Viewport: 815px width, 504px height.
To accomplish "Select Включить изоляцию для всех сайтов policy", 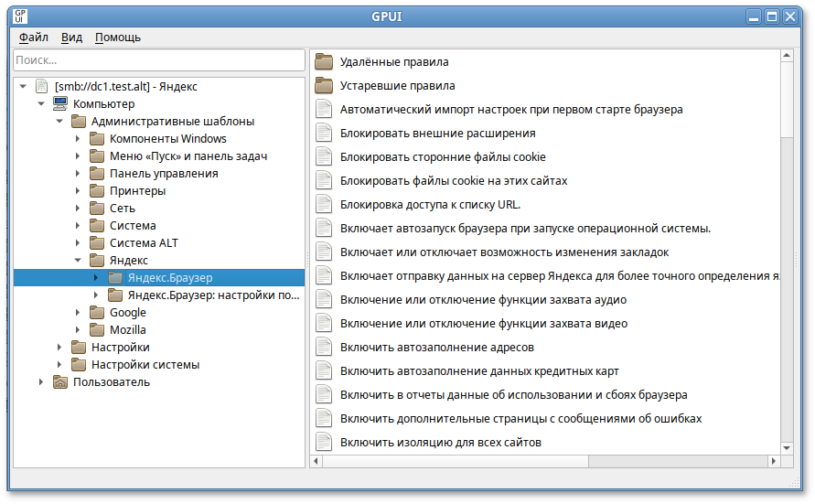I will point(440,443).
